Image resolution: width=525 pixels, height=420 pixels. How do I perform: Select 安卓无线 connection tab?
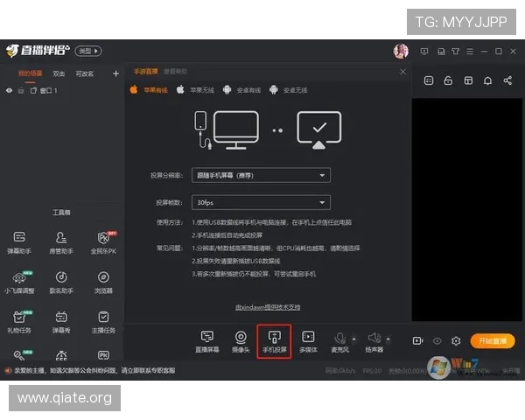[288, 90]
